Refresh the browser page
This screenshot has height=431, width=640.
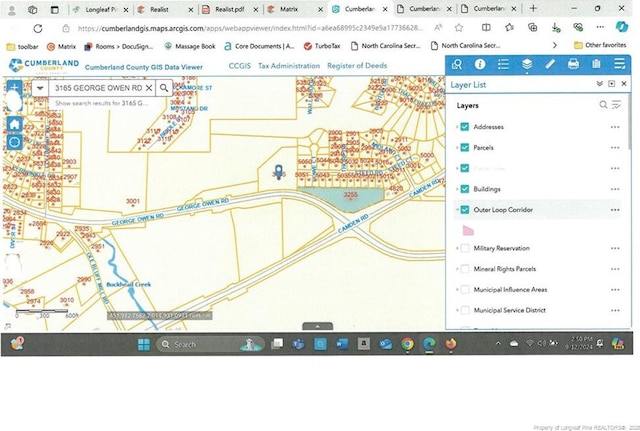(38, 28)
